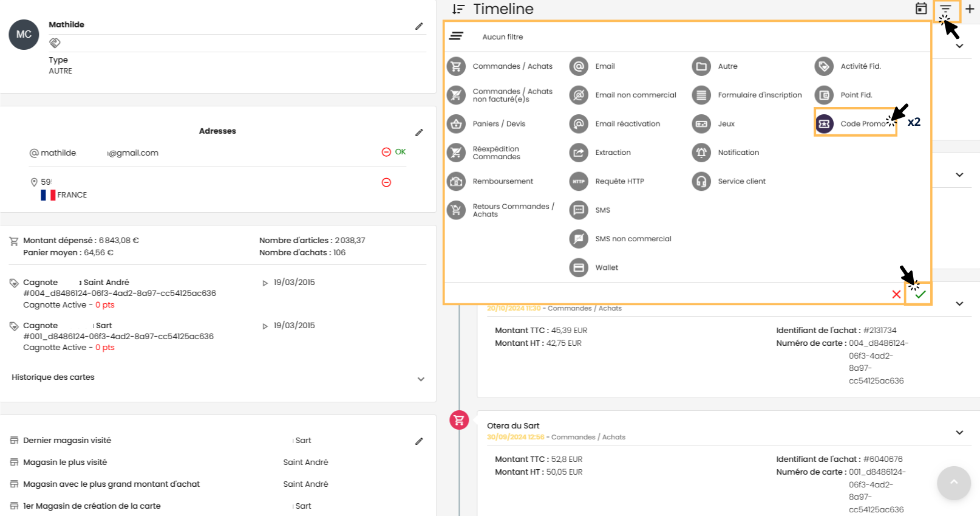Open the timeline filter menu icon
This screenshot has width=980, height=516.
point(945,9)
